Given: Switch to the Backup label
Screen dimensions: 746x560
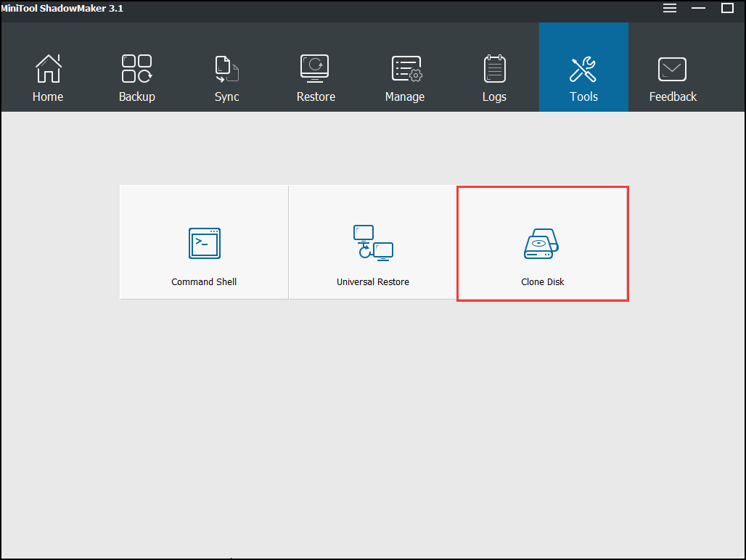Looking at the screenshot, I should coord(137,96).
